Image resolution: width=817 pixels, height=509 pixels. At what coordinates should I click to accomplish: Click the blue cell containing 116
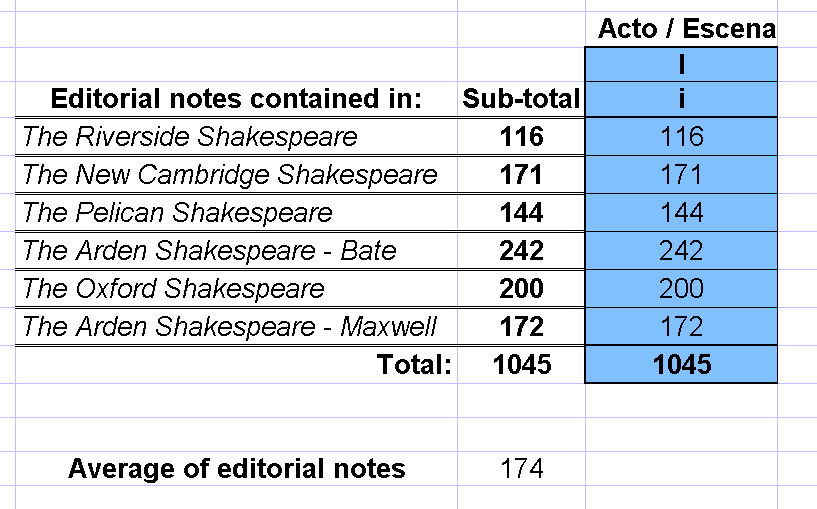coord(682,136)
